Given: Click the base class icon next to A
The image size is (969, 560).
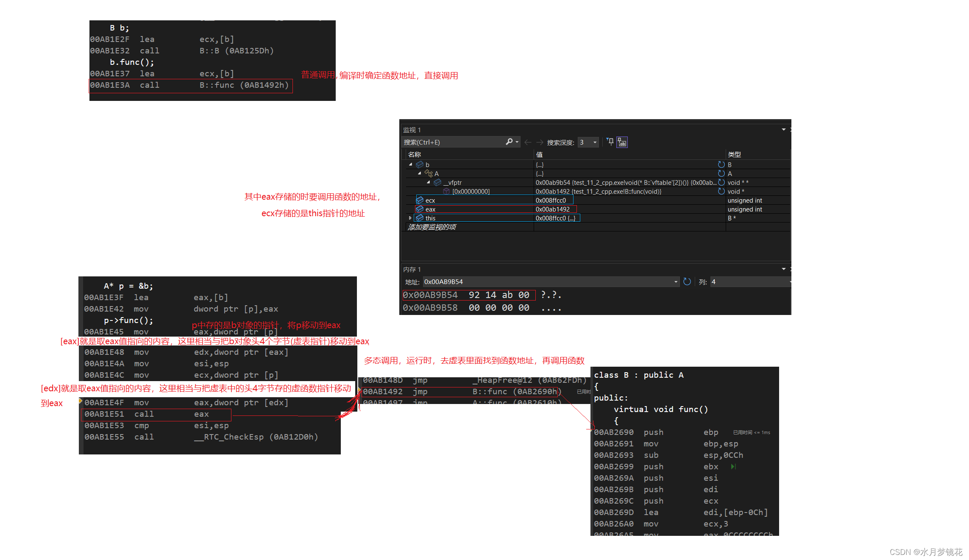Looking at the screenshot, I should pyautogui.click(x=429, y=173).
